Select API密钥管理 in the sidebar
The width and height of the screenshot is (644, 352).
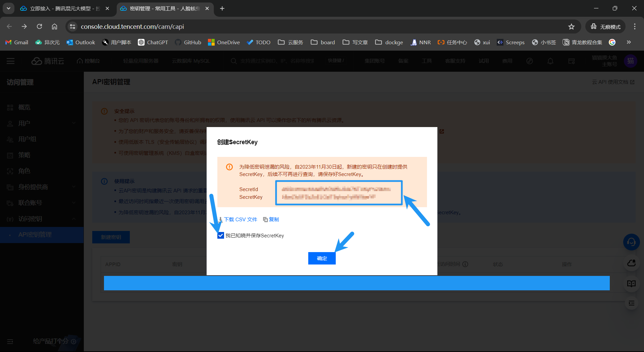[35, 235]
